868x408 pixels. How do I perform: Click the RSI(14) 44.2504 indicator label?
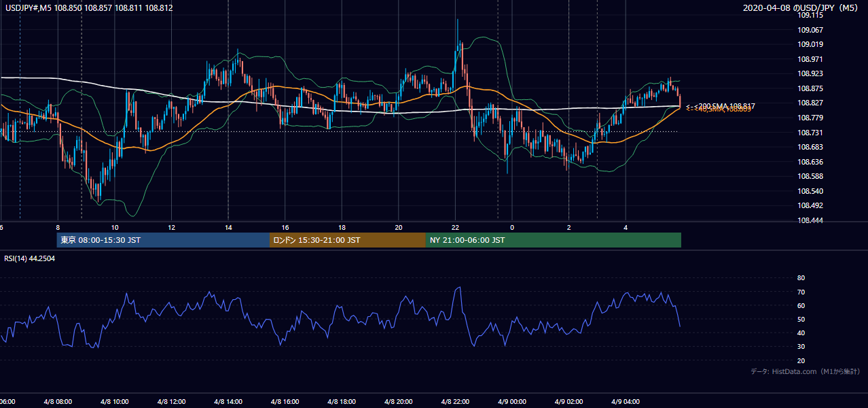tap(29, 258)
